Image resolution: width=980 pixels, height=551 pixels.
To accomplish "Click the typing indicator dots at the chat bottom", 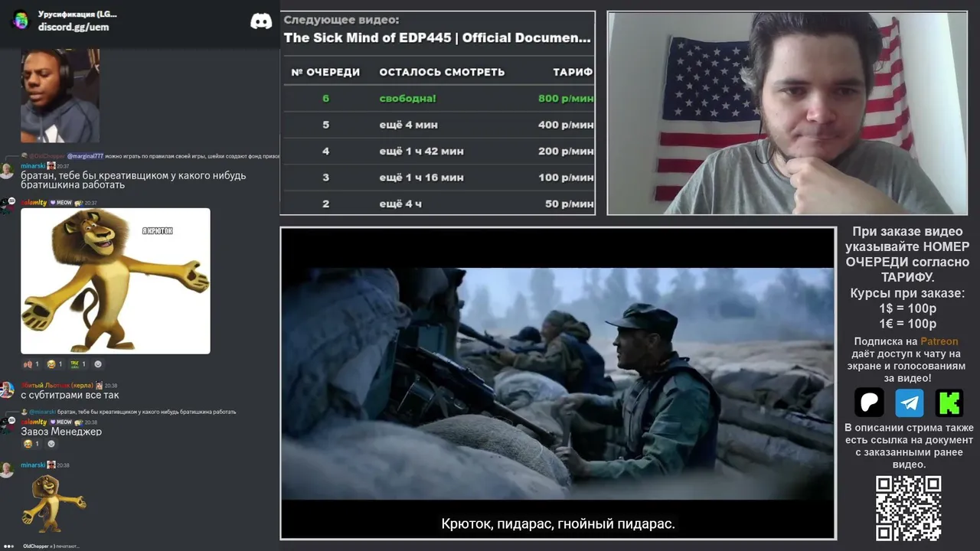I will click(x=8, y=546).
